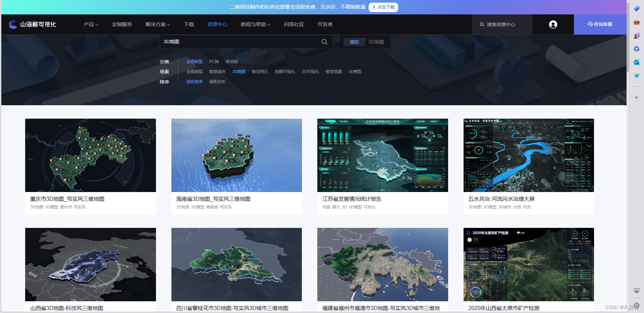Open the 下载 nav item
Viewport: 644px width, 313px height.
(189, 24)
